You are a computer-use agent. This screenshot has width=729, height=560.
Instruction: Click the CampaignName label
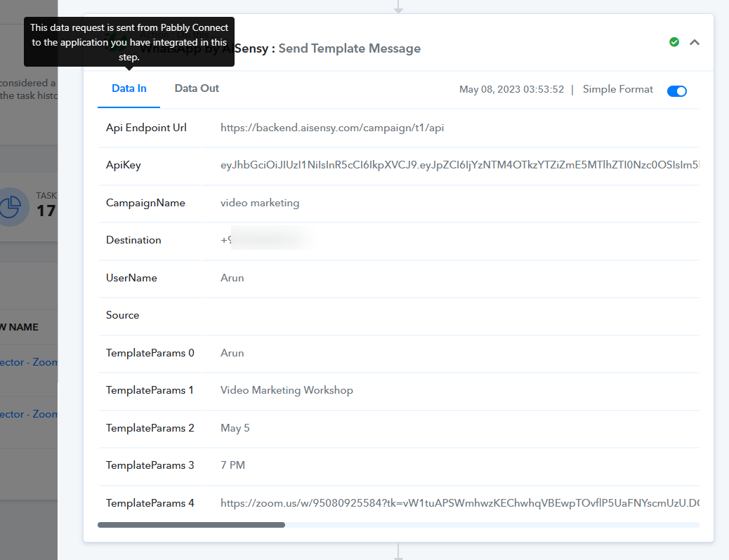pyautogui.click(x=145, y=203)
